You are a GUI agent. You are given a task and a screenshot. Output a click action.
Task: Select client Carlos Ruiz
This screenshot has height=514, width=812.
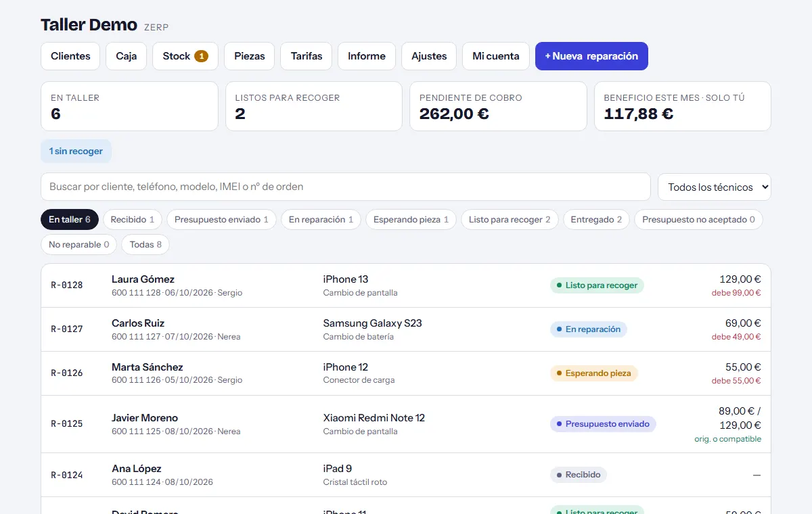(x=138, y=323)
